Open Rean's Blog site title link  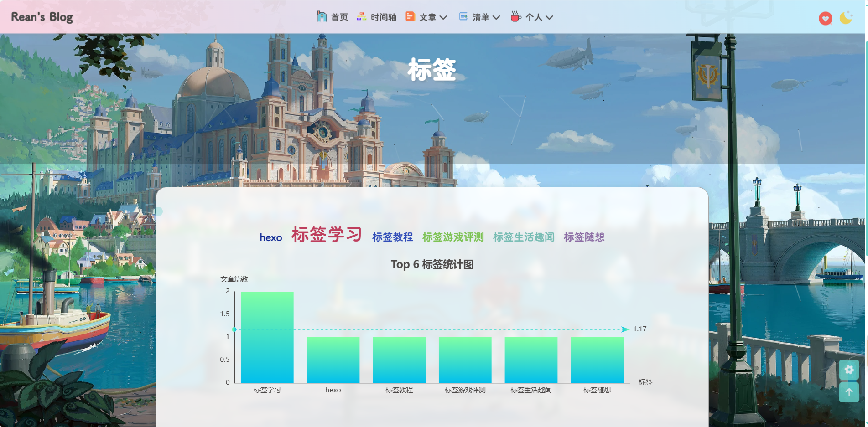[x=42, y=17]
